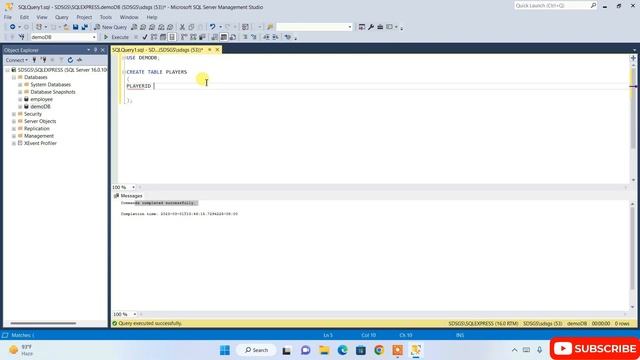Expand the employee database node

click(20, 99)
